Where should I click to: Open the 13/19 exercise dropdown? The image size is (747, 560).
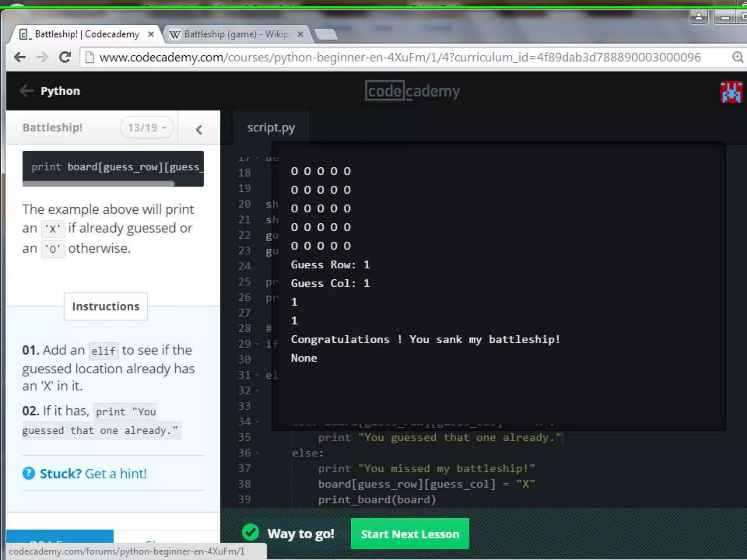click(147, 128)
